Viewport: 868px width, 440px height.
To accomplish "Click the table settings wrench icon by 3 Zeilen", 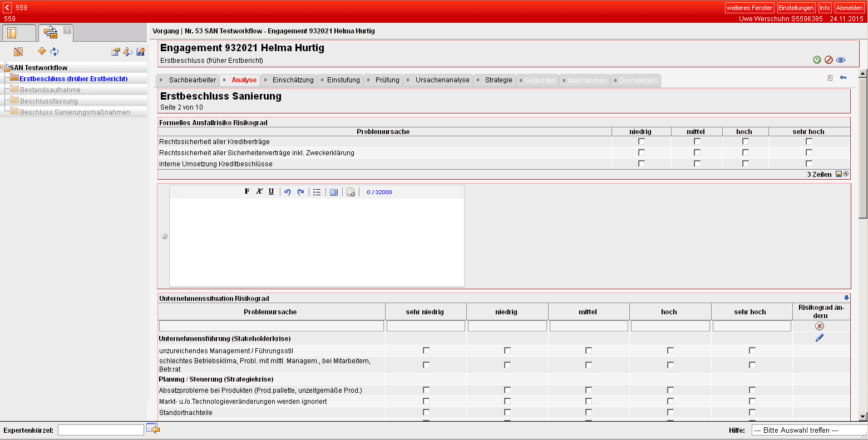I will point(846,174).
